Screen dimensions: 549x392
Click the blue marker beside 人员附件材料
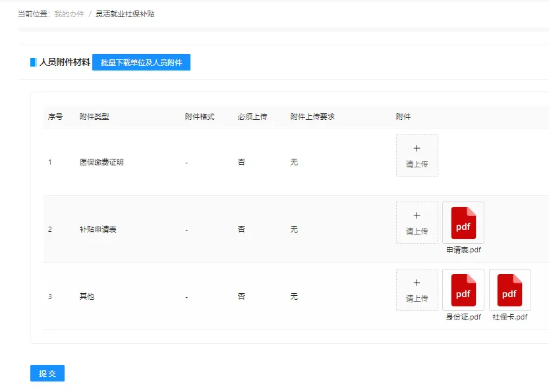coord(33,63)
